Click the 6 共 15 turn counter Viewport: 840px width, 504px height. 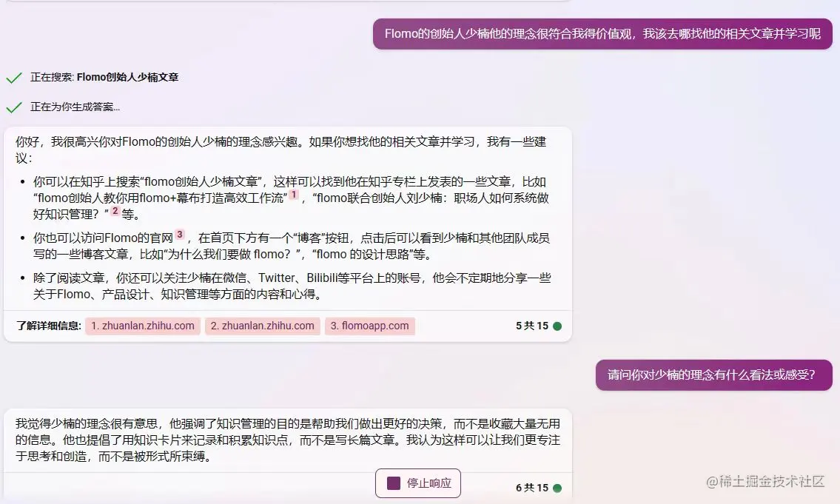click(532, 488)
